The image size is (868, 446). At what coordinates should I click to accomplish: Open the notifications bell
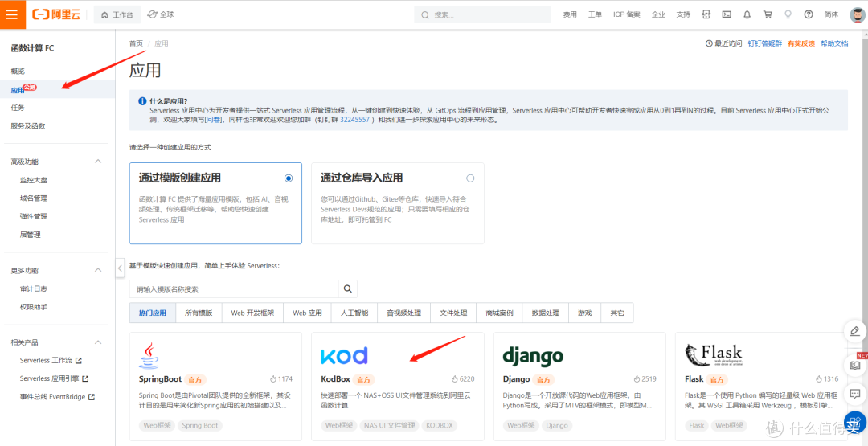(747, 15)
